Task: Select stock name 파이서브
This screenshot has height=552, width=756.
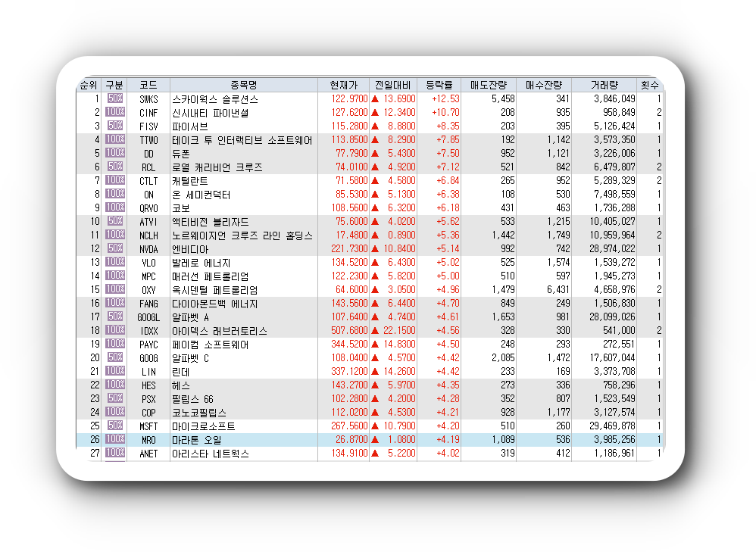Action: click(x=190, y=126)
